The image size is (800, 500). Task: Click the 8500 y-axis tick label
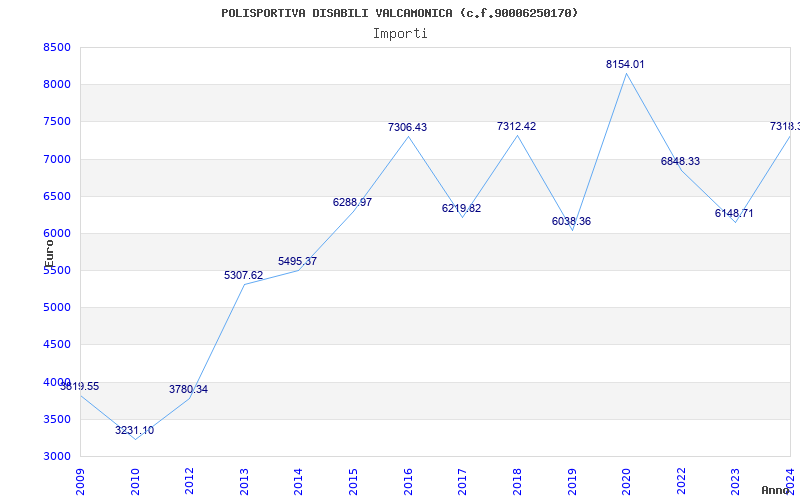pos(57,47)
